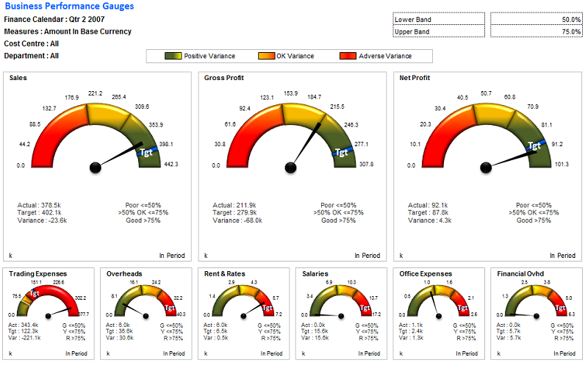
Task: Click the OK Variance orange legend swatch
Action: [x=267, y=56]
